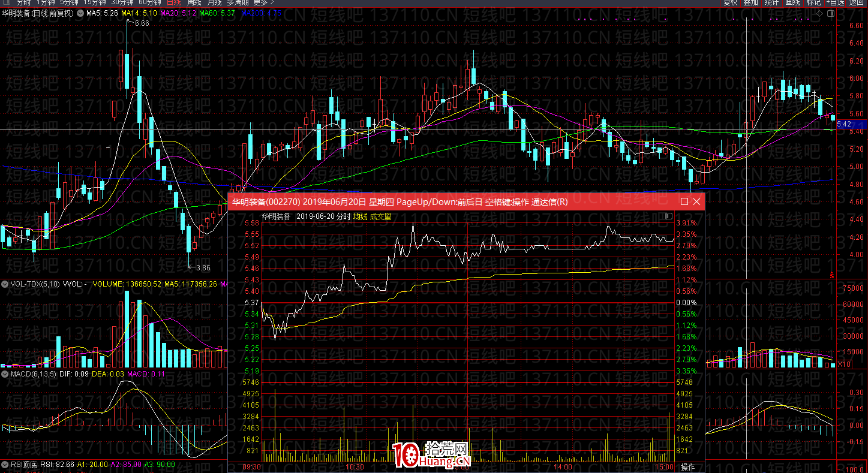Click the MA200: 4.75 indicator label

(260, 13)
